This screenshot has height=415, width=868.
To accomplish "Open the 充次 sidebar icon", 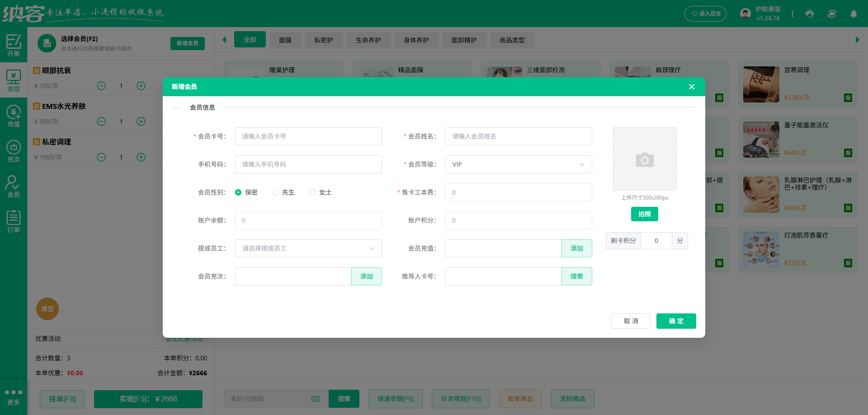I will (14, 151).
